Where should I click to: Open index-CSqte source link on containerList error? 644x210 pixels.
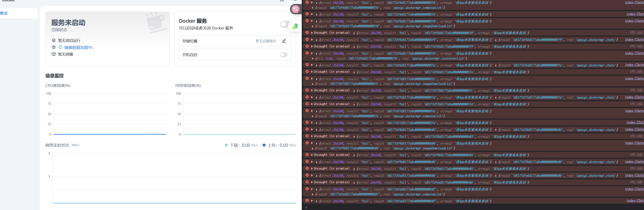(634, 53)
